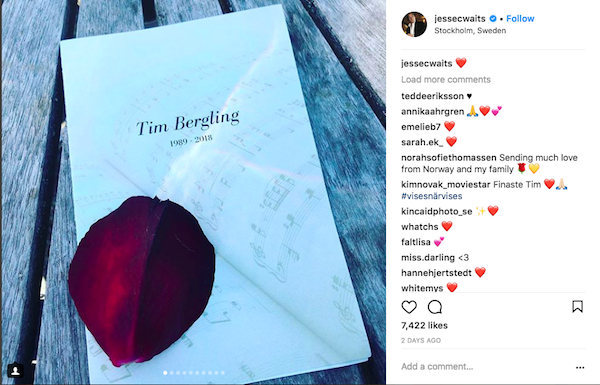600x385 pixels.
Task: View tagged people icon on photo
Action: (x=15, y=370)
